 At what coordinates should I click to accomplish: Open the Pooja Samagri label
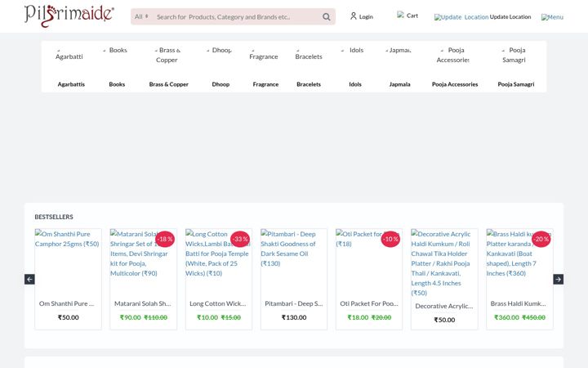(x=516, y=84)
